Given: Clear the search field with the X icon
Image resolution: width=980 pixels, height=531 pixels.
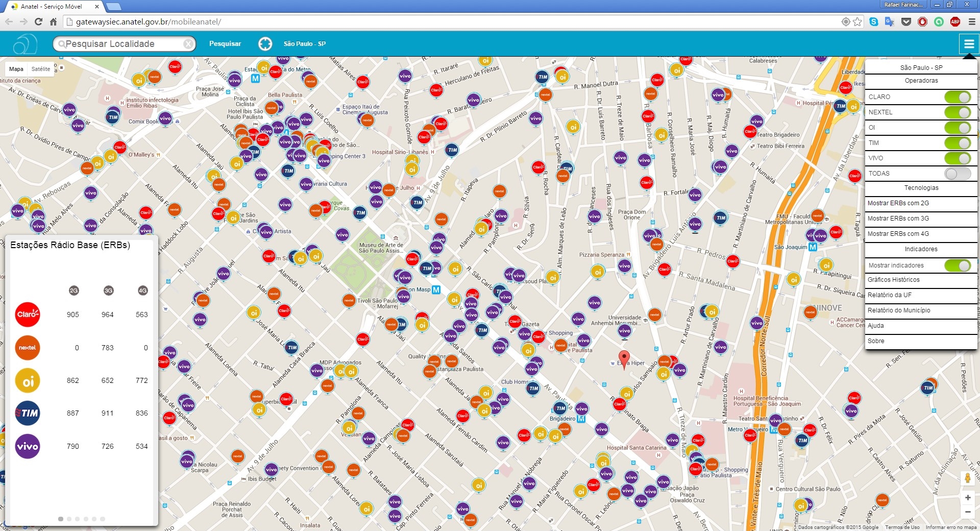Looking at the screenshot, I should [x=188, y=44].
